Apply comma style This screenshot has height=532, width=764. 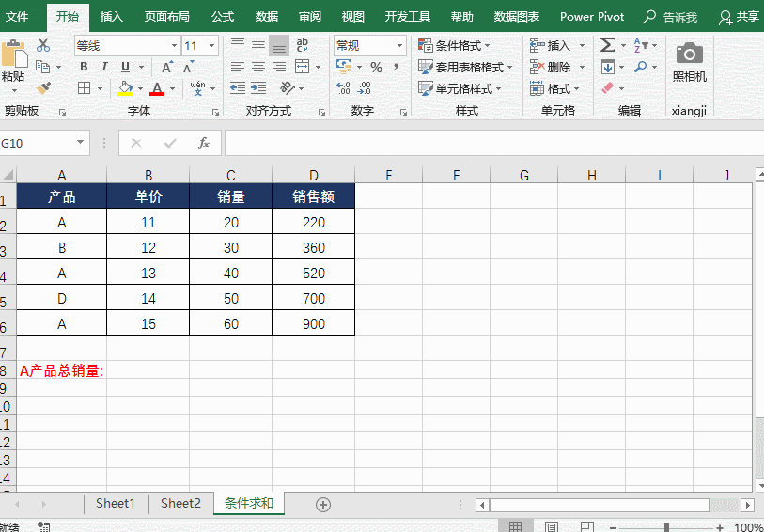(396, 68)
